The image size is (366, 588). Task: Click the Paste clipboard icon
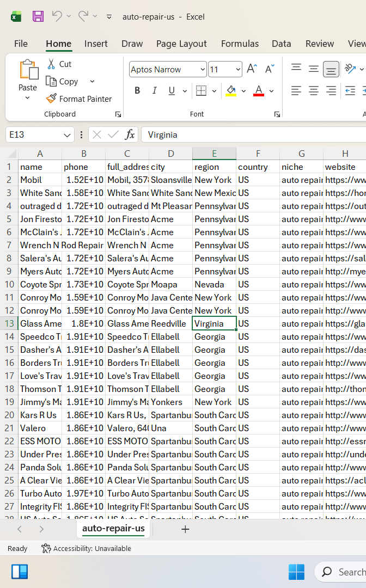[28, 70]
